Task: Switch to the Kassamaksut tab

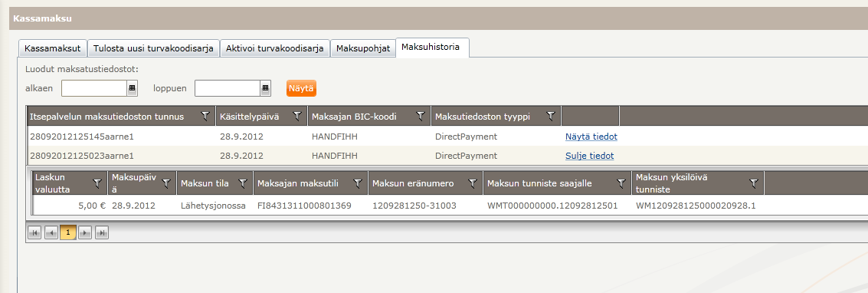Action: (x=53, y=48)
